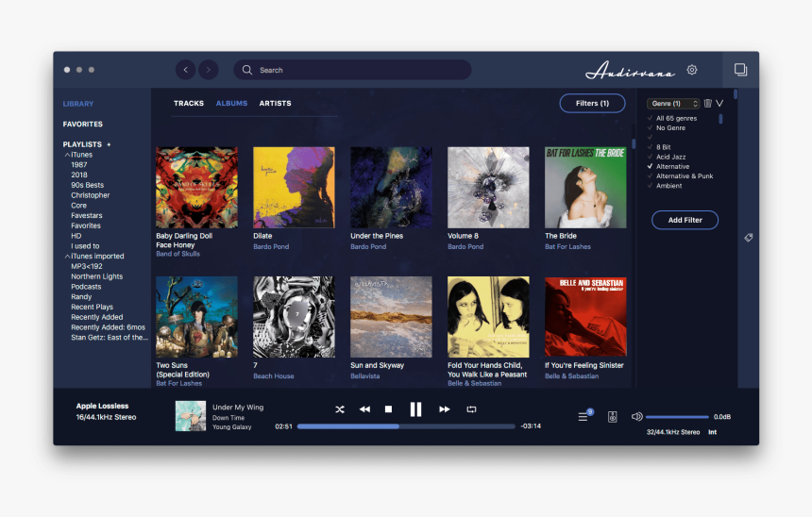812x517 pixels.
Task: Check the 'Acid Jazz' genre
Action: click(650, 157)
